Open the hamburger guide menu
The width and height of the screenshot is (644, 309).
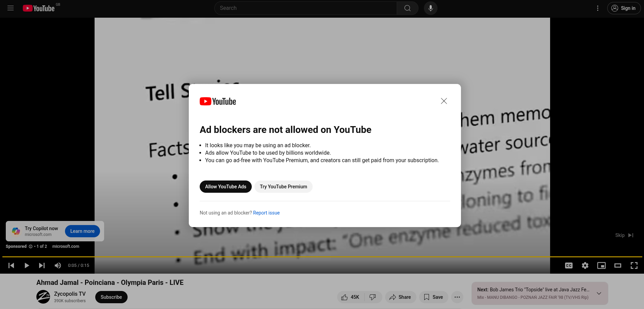point(11,8)
